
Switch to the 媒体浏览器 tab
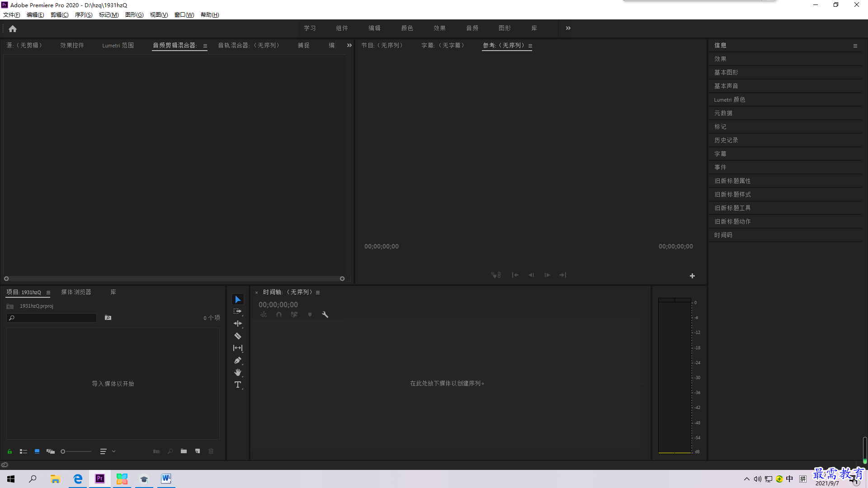point(76,292)
